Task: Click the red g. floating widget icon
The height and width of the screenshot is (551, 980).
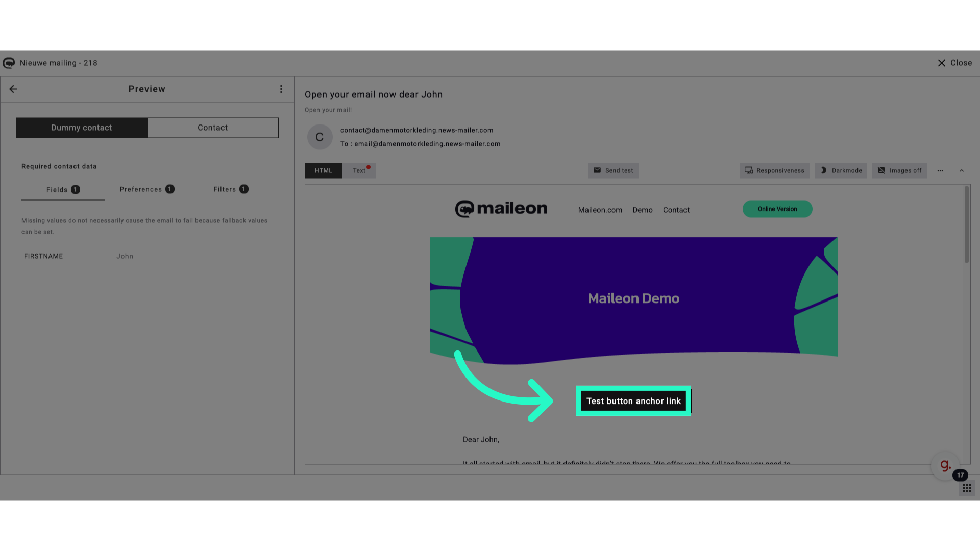Action: pyautogui.click(x=945, y=465)
